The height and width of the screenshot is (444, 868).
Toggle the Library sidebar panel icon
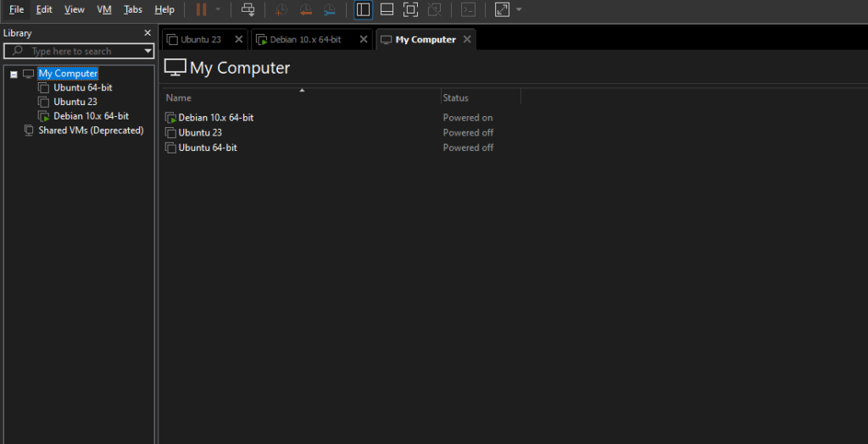[363, 9]
